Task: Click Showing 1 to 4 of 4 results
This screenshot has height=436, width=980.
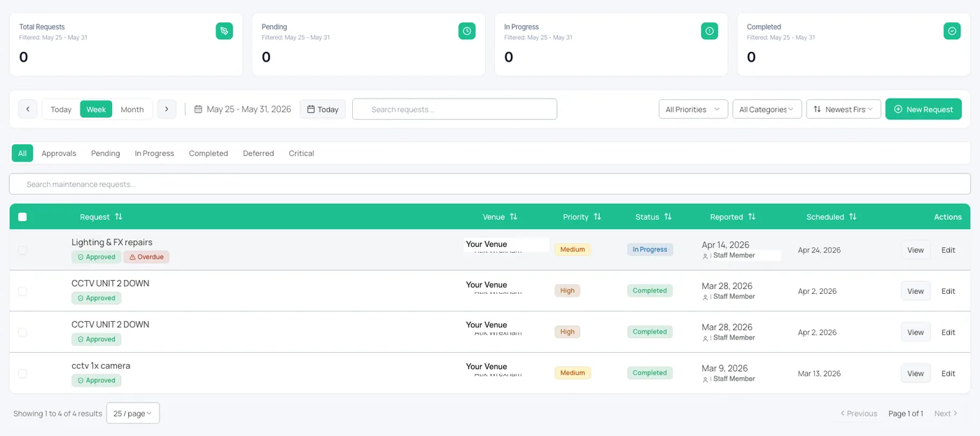Action: pos(58,414)
